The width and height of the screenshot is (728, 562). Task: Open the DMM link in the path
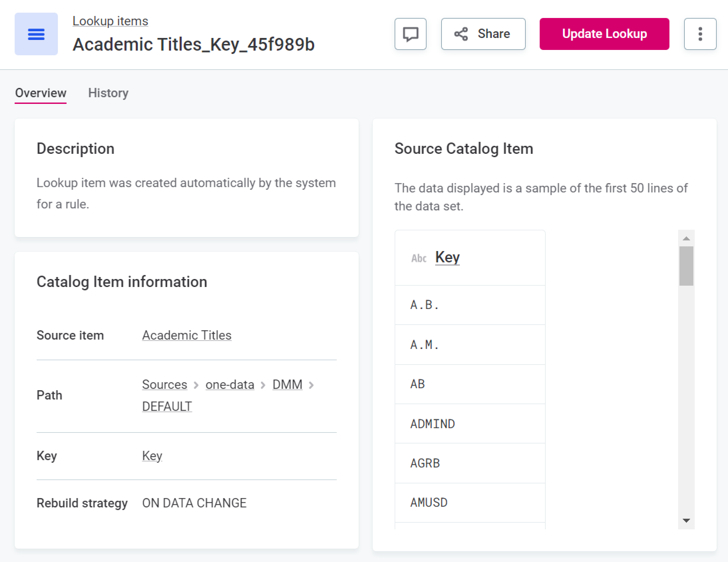(287, 384)
